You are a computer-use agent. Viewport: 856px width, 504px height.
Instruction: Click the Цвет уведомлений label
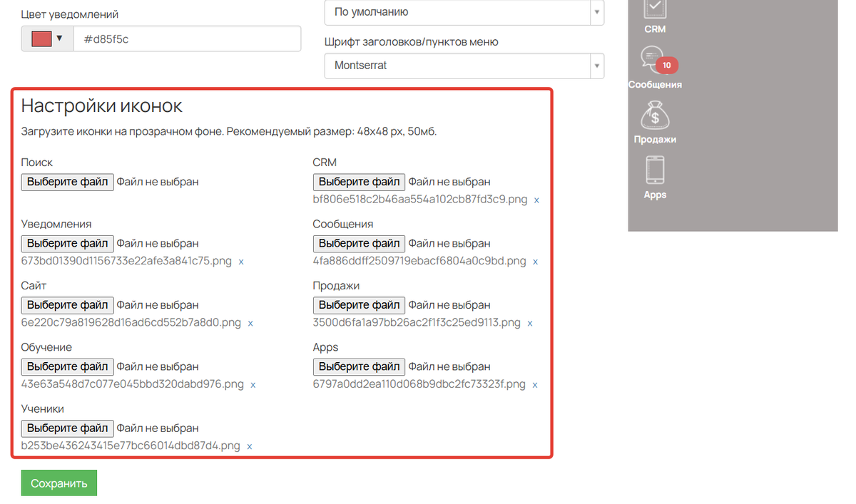tap(70, 15)
